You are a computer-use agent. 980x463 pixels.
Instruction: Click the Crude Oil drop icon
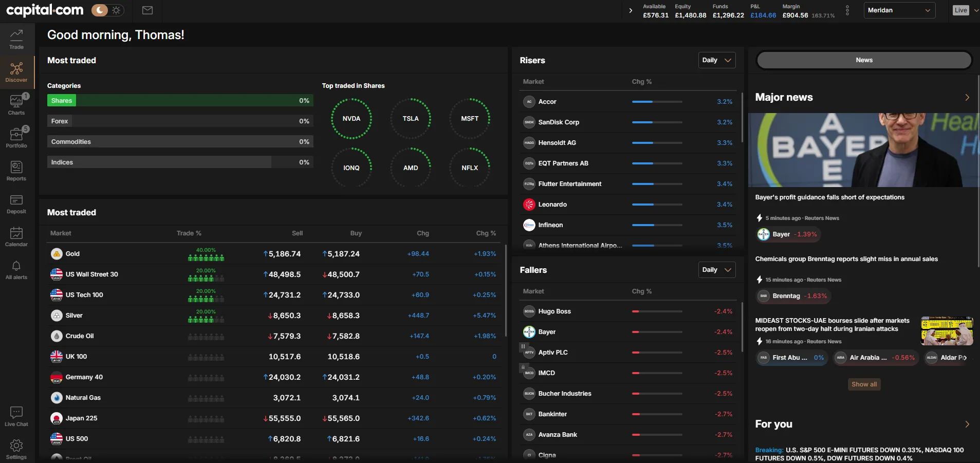click(x=57, y=336)
